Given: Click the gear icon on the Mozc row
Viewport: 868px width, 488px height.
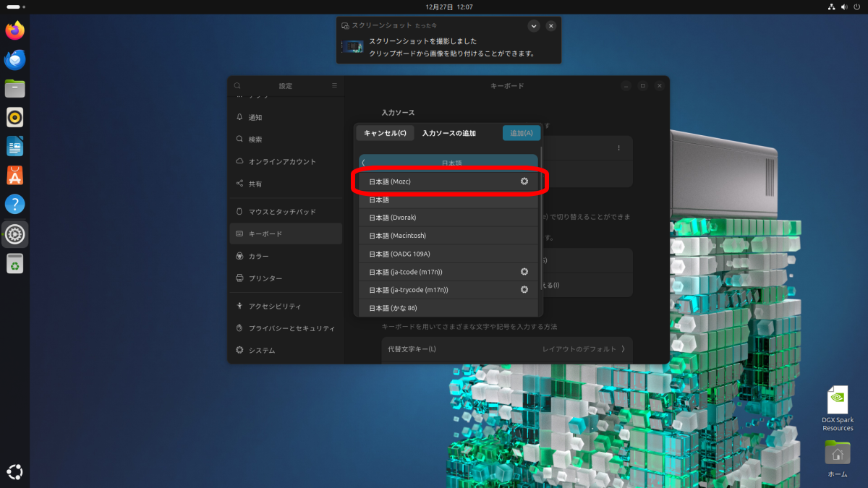Looking at the screenshot, I should pos(524,181).
